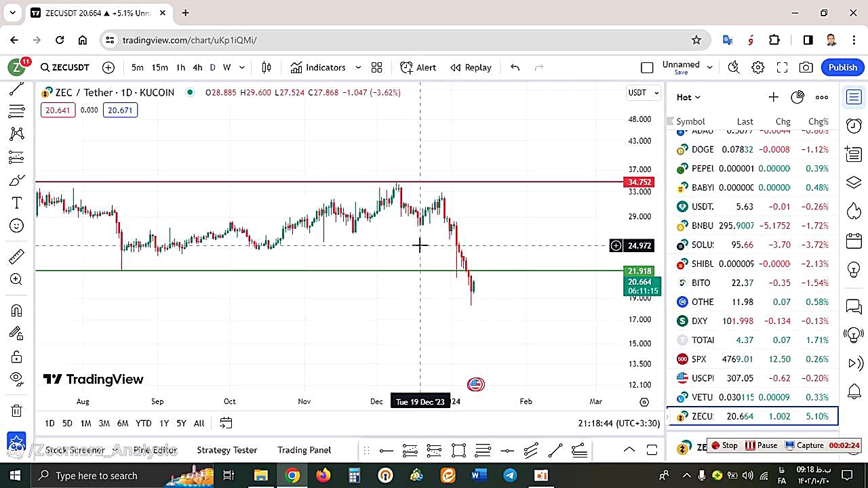The width and height of the screenshot is (868, 488).
Task: Open the ZECUSDT symbol search
Action: point(65,67)
